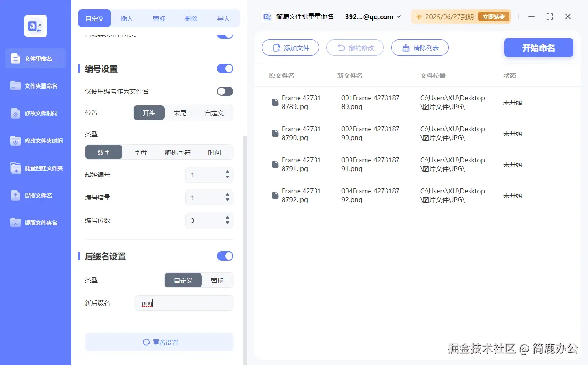The width and height of the screenshot is (588, 365).
Task: Click new name 004Frame 427318792.png
Action: (x=371, y=195)
